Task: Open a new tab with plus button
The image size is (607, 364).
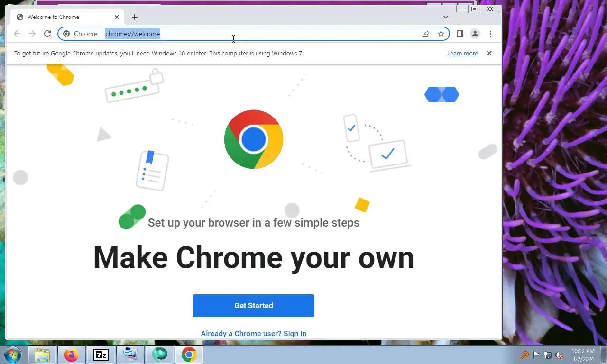Action: click(x=135, y=17)
